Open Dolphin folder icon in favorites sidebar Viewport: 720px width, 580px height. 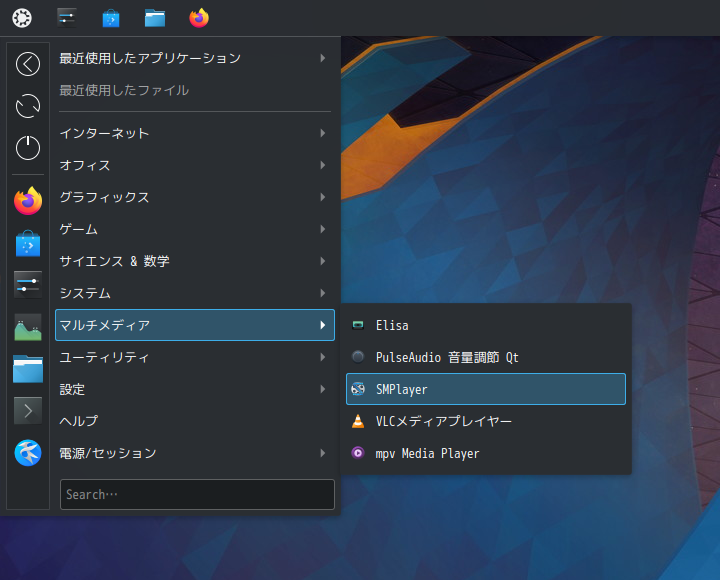(28, 369)
